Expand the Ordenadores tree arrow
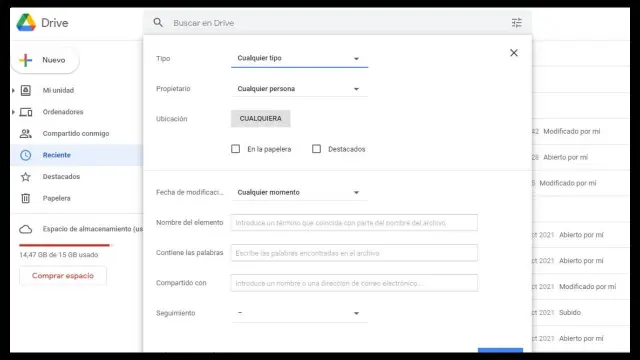Screen dimensions: 640x360 (13, 112)
